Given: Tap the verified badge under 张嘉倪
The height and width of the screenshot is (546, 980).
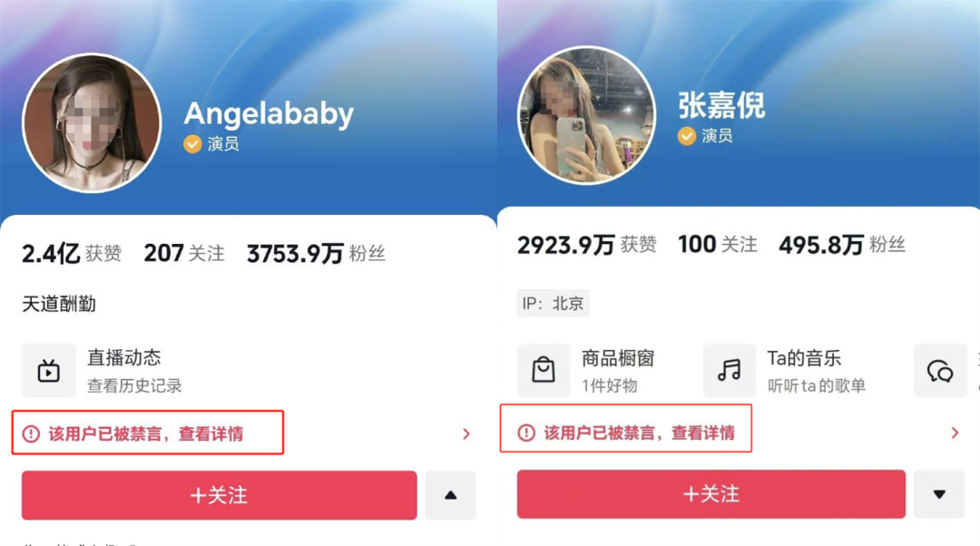Looking at the screenshot, I should [x=687, y=136].
